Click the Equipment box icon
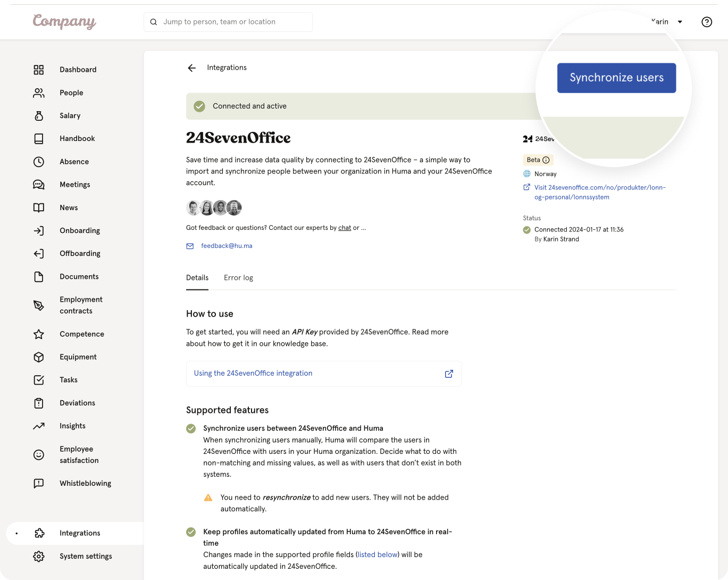The image size is (728, 580). (39, 357)
